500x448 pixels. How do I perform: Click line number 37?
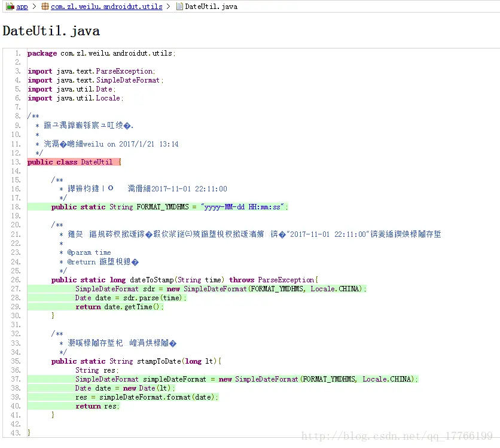(x=16, y=379)
